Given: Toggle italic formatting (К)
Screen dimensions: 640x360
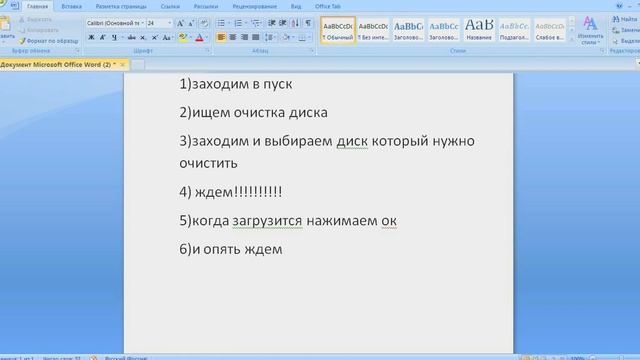Looking at the screenshot, I should 102,38.
